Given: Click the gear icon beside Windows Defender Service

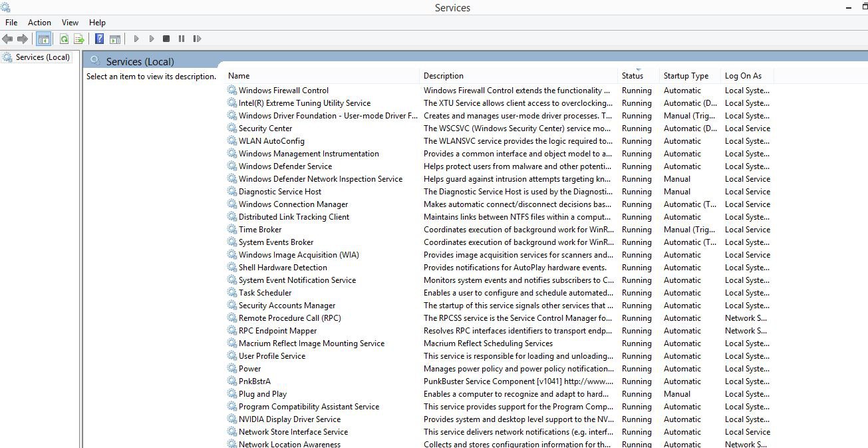Looking at the screenshot, I should pyautogui.click(x=232, y=166).
